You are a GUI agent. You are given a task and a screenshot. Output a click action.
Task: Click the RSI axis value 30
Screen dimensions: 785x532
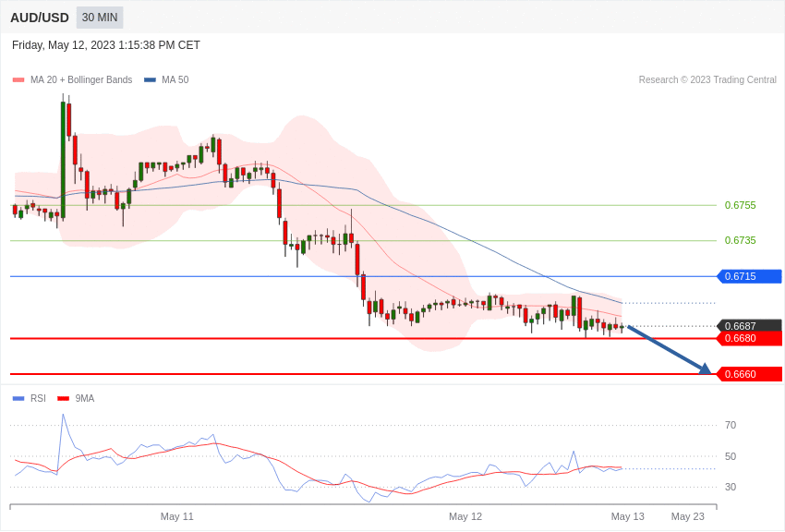click(x=731, y=487)
